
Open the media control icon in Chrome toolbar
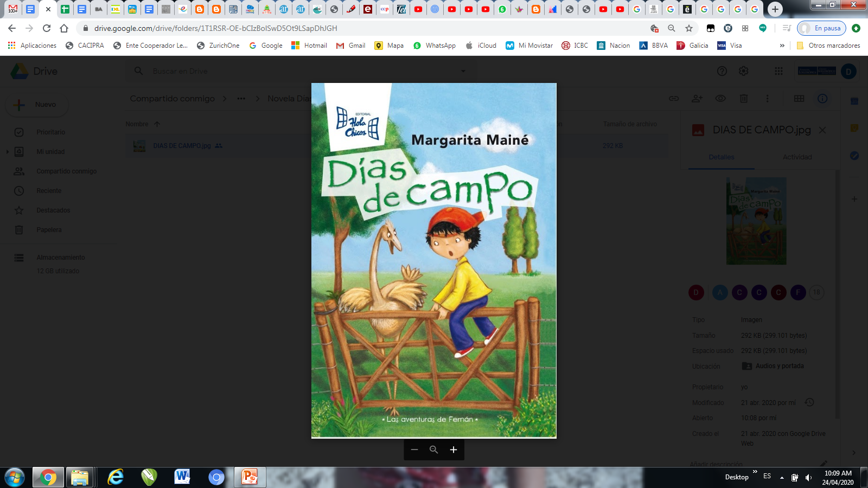(787, 28)
